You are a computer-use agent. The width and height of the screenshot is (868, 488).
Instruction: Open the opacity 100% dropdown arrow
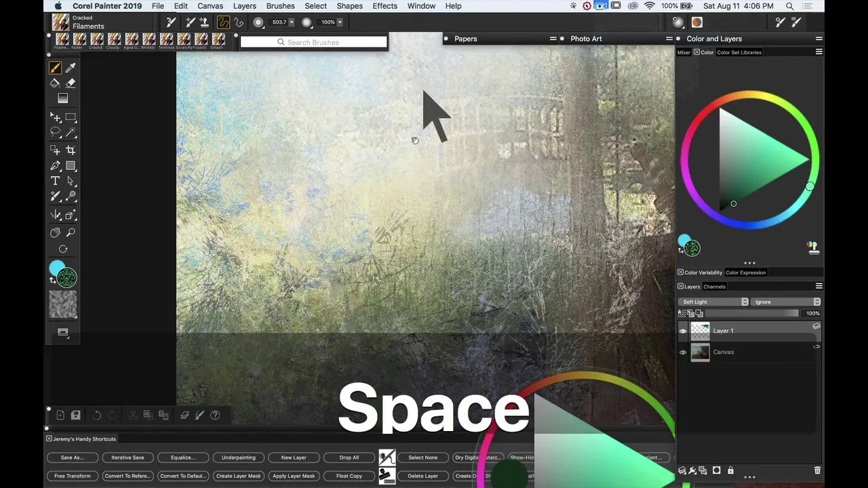click(x=339, y=22)
